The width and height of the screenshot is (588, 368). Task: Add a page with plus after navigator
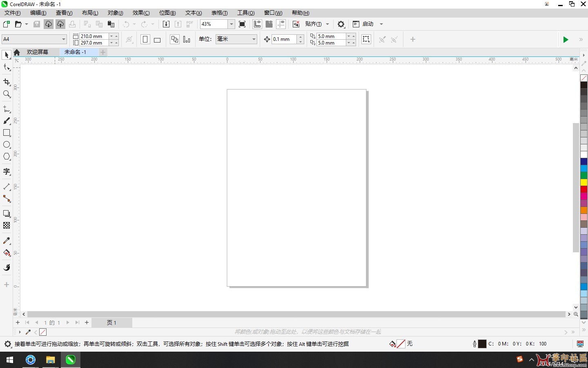[87, 323]
